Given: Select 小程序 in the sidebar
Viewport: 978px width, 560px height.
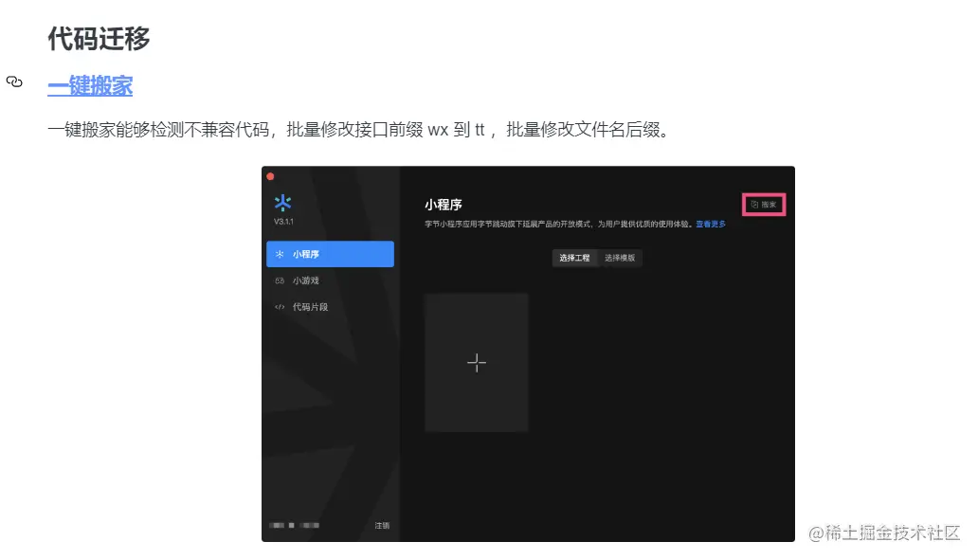Looking at the screenshot, I should [330, 254].
